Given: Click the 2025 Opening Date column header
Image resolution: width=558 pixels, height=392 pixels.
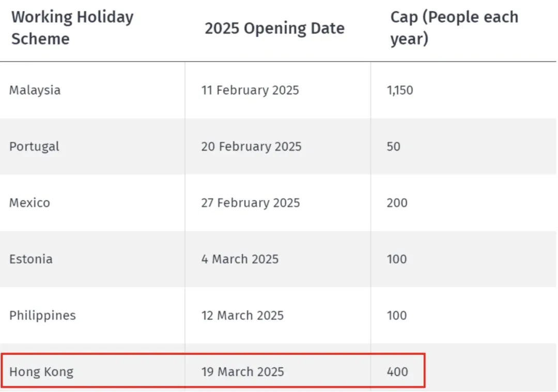Looking at the screenshot, I should click(x=274, y=28).
